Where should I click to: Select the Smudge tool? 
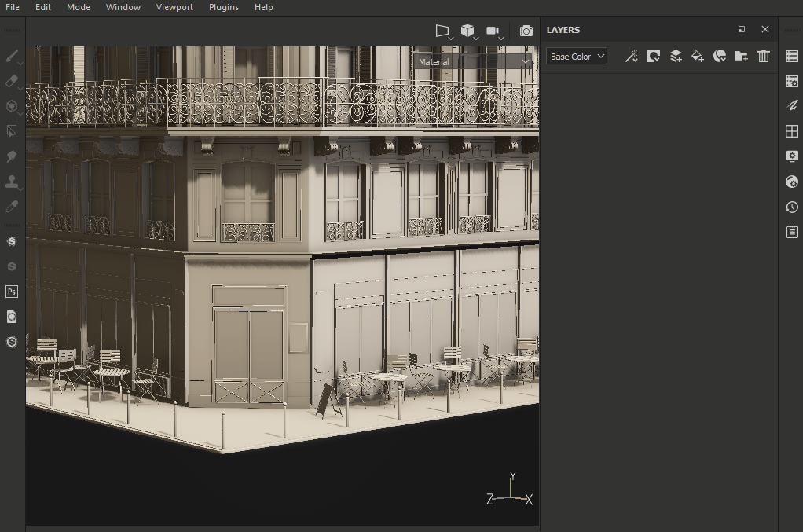coord(12,156)
